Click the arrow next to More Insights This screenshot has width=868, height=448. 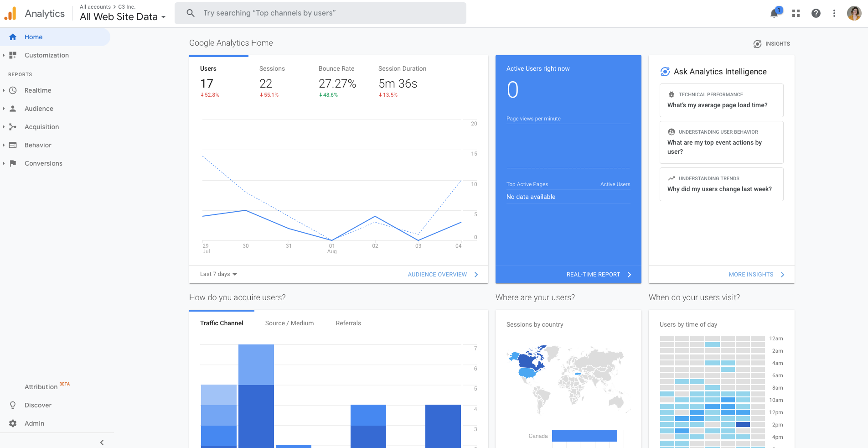tap(783, 275)
